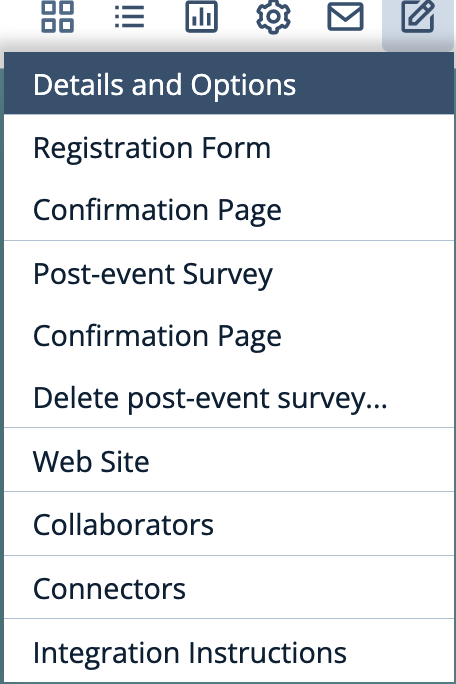Collapse the edit dropdown via pencil button
This screenshot has height=684, width=456.
point(418,17)
